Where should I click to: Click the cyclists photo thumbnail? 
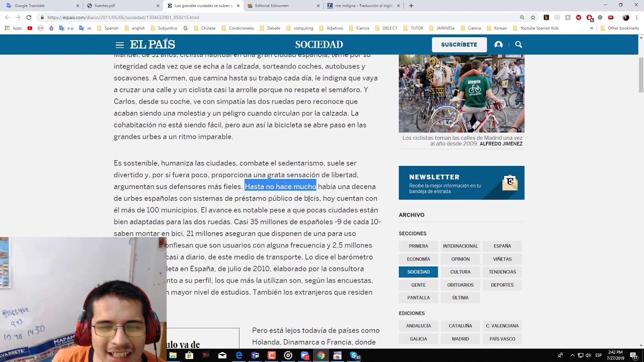(x=461, y=94)
